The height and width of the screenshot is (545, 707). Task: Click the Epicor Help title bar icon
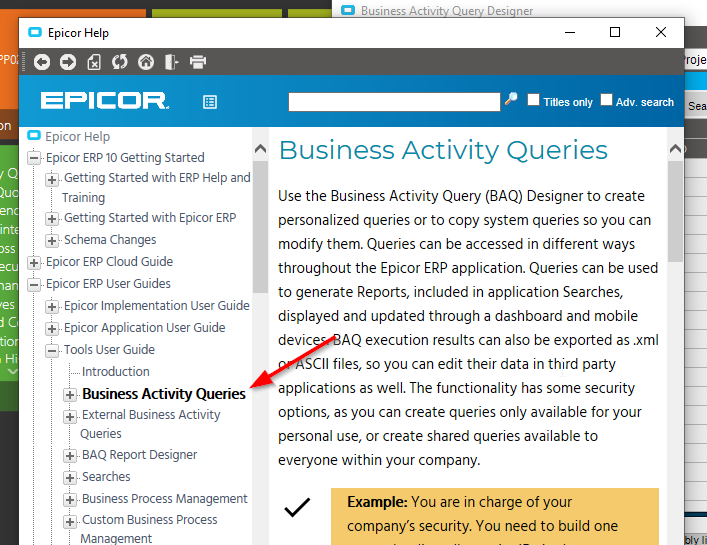coord(35,32)
